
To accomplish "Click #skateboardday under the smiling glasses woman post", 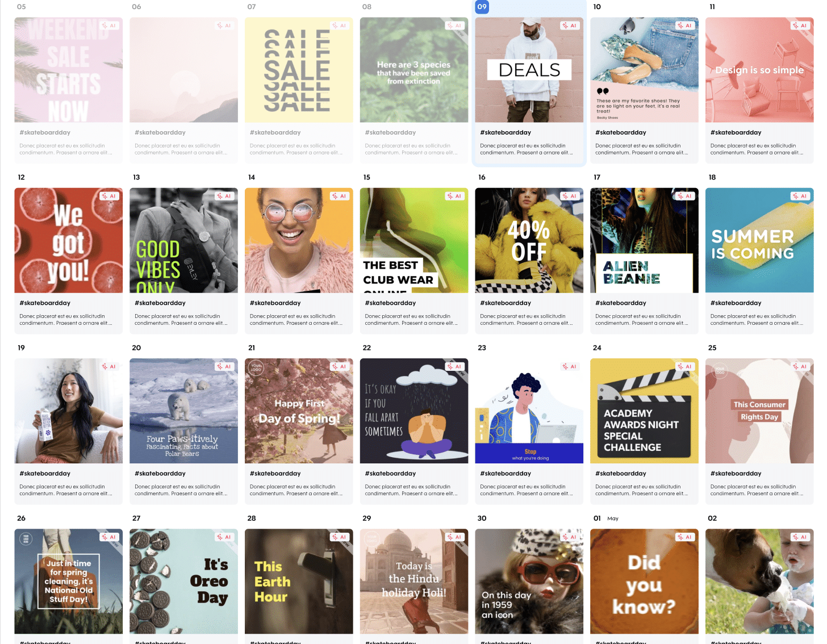I will pos(275,303).
